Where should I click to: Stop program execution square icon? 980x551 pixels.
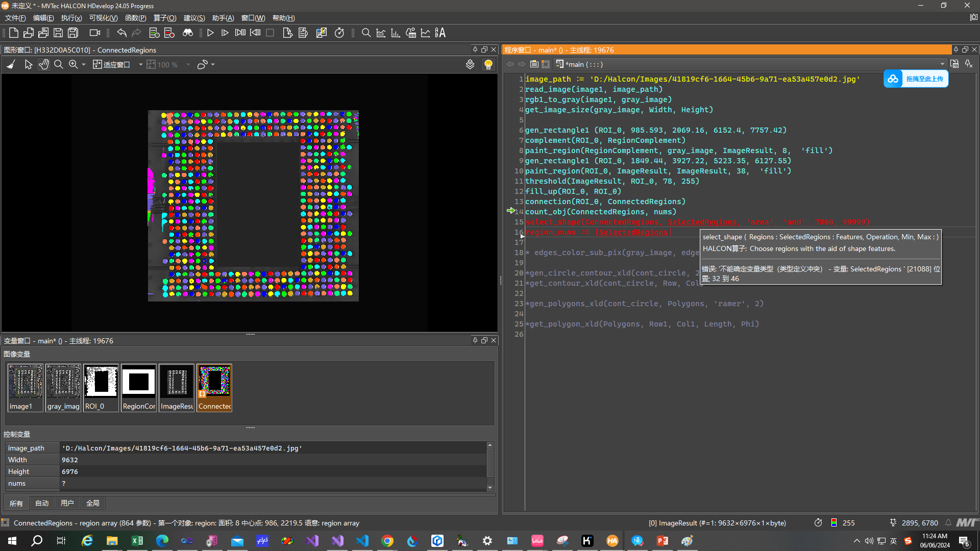pyautogui.click(x=270, y=33)
